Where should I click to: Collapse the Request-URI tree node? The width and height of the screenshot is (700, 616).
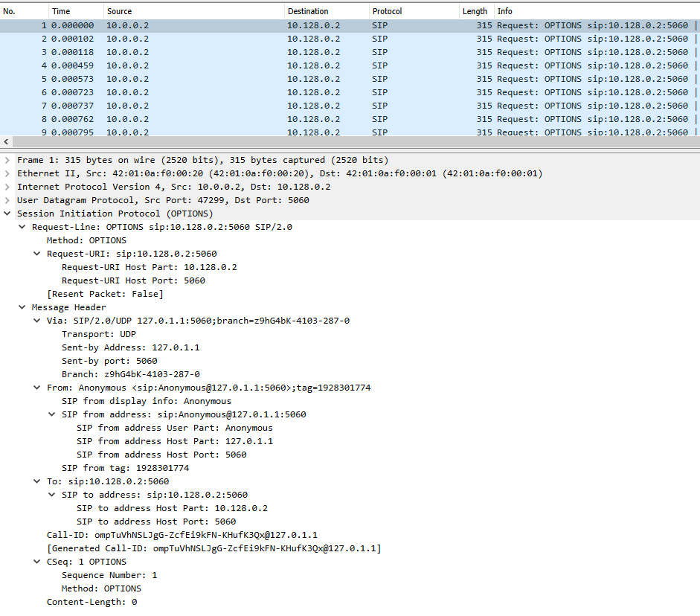click(x=37, y=254)
